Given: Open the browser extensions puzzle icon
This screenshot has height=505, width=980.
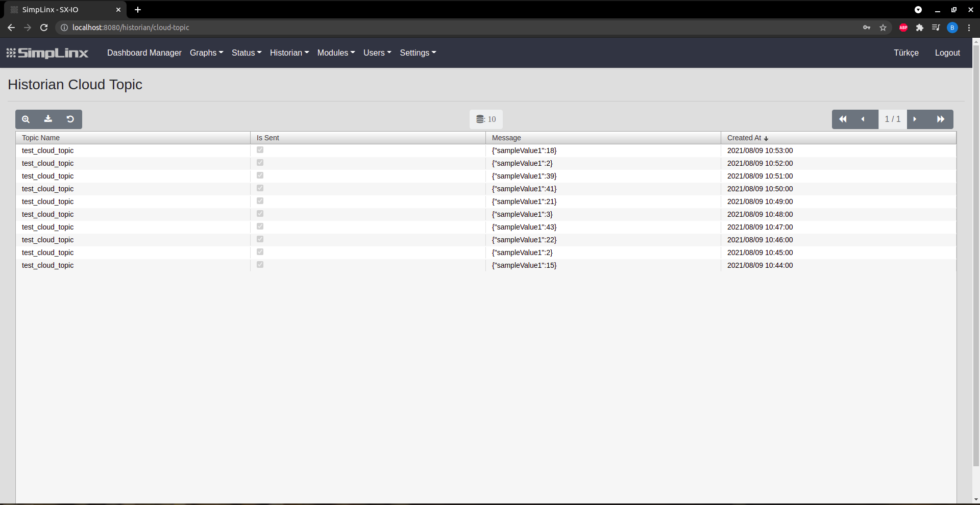Looking at the screenshot, I should coord(920,28).
